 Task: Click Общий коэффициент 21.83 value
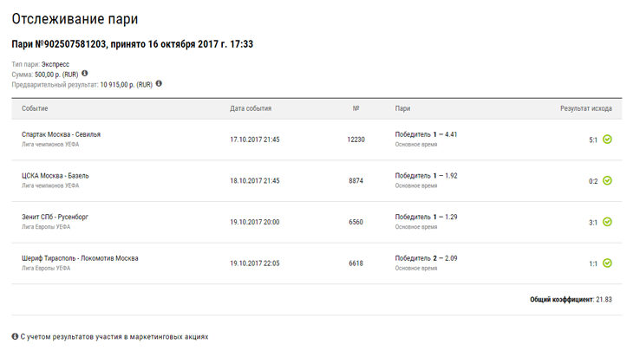coord(604,299)
